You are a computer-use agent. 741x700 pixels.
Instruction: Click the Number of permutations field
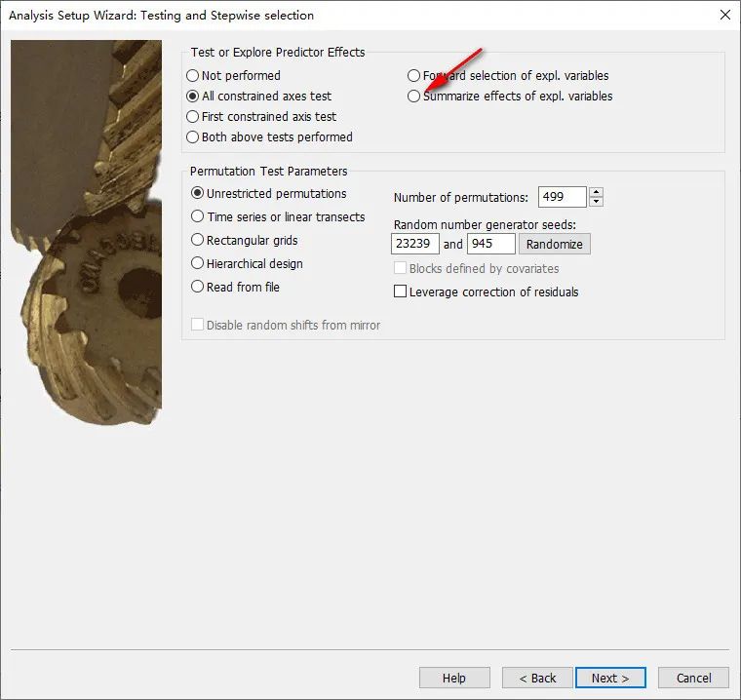click(x=562, y=197)
